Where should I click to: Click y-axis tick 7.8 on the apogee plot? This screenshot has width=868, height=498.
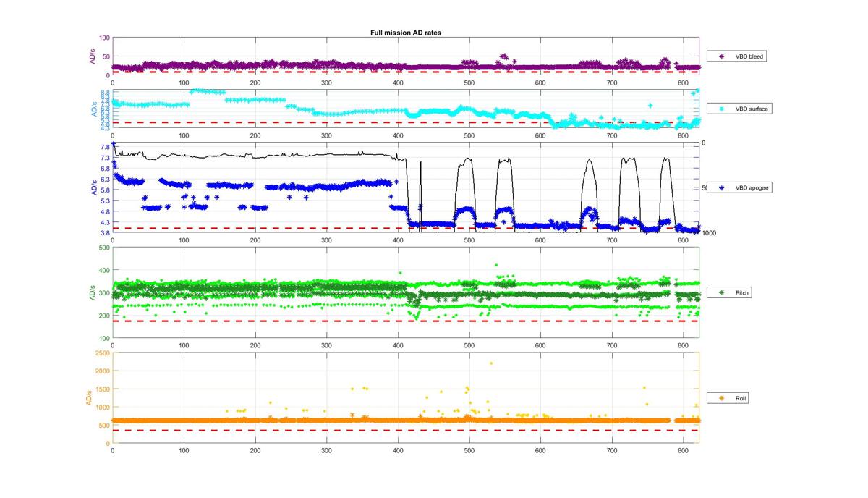point(104,147)
